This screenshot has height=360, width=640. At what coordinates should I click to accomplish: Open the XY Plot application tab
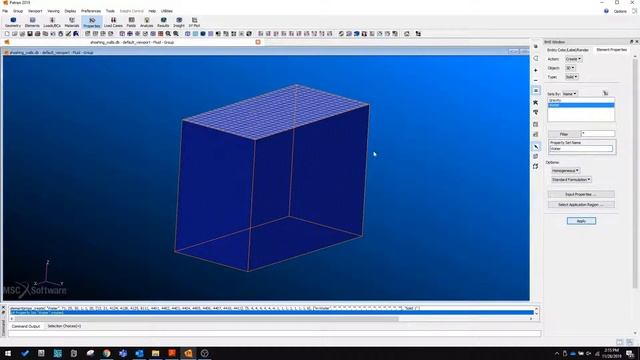point(194,22)
